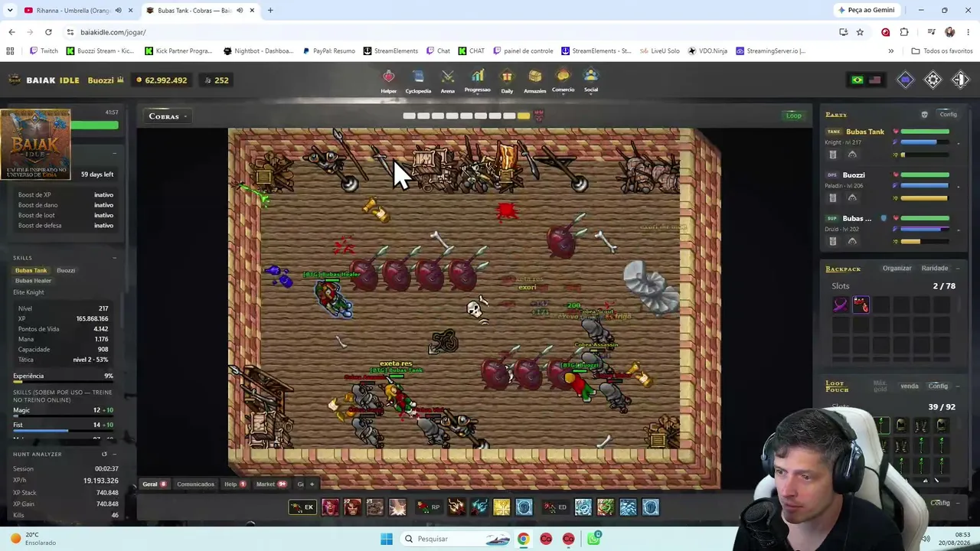Collapse the Skills panel

pos(114,258)
